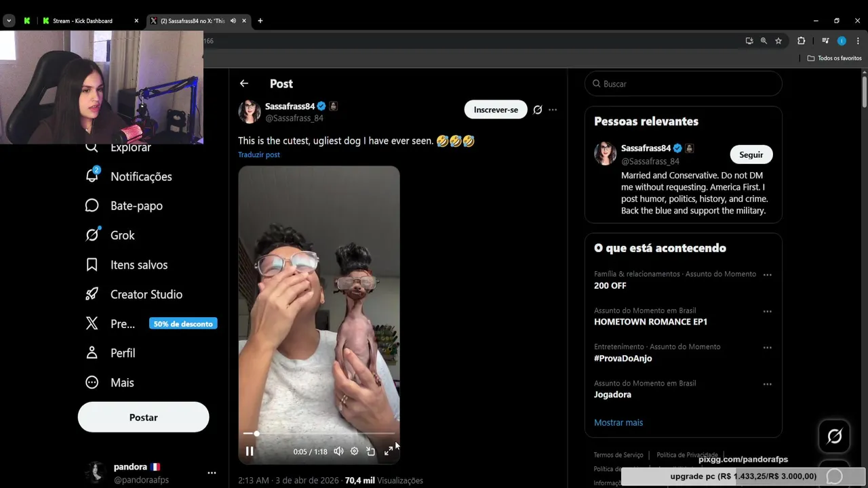Viewport: 868px width, 488px height.
Task: Open the #ProvaDoAnjo trending topic
Action: (x=623, y=359)
